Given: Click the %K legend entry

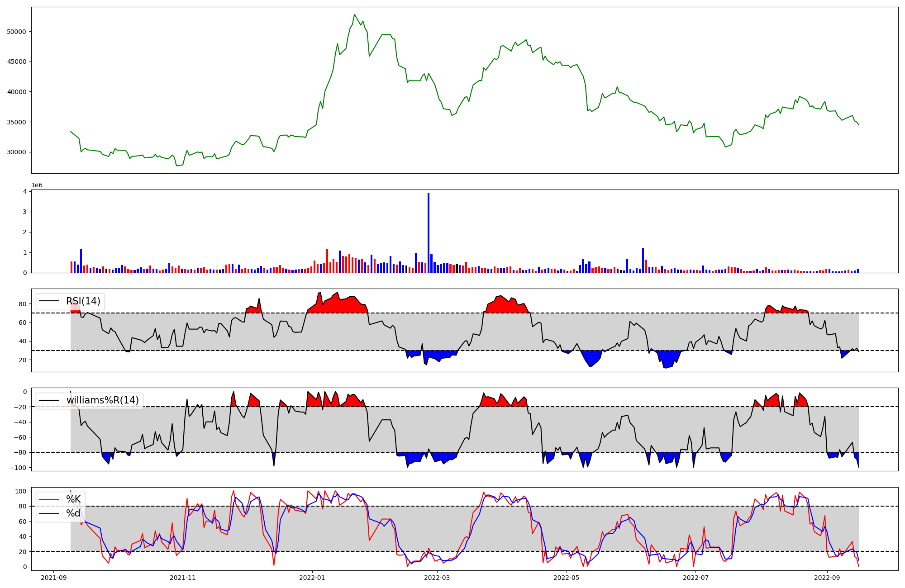Looking at the screenshot, I should pos(73,499).
